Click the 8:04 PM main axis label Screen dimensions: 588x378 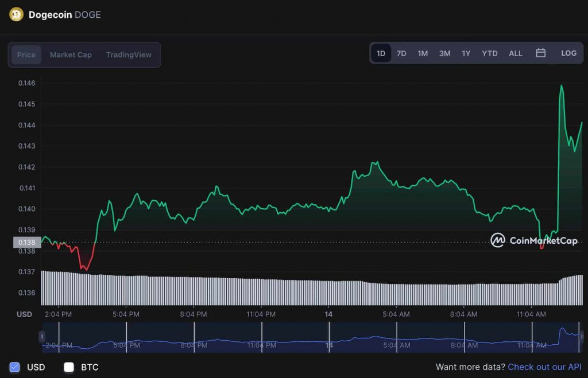click(193, 314)
